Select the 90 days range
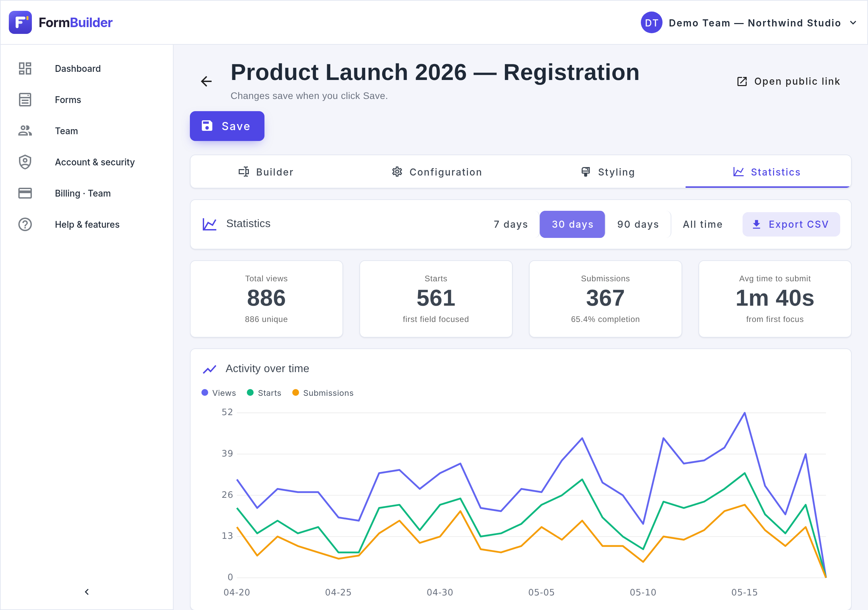868x610 pixels. pyautogui.click(x=638, y=224)
